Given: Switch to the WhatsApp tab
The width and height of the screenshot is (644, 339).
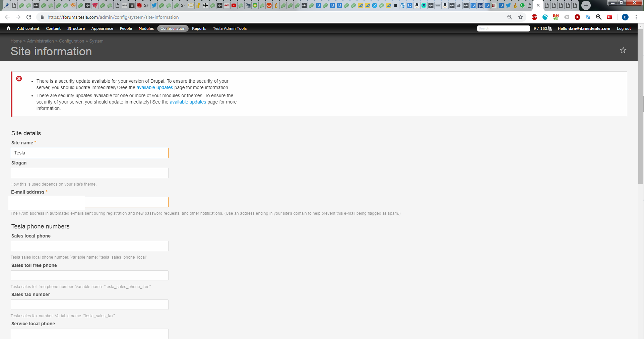Looking at the screenshot, I should (x=522, y=5).
